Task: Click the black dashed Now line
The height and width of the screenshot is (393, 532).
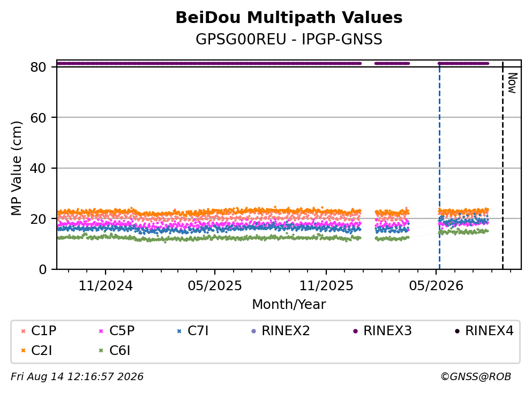Action: [x=503, y=165]
